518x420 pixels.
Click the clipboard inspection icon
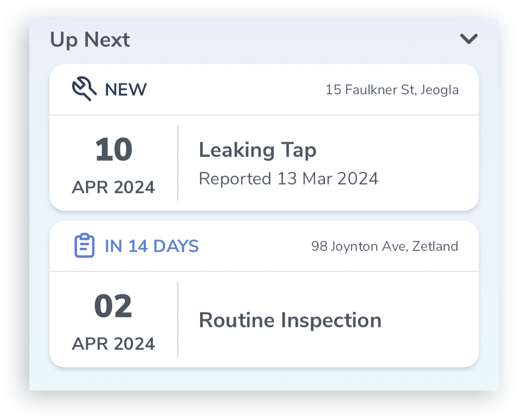(x=84, y=246)
